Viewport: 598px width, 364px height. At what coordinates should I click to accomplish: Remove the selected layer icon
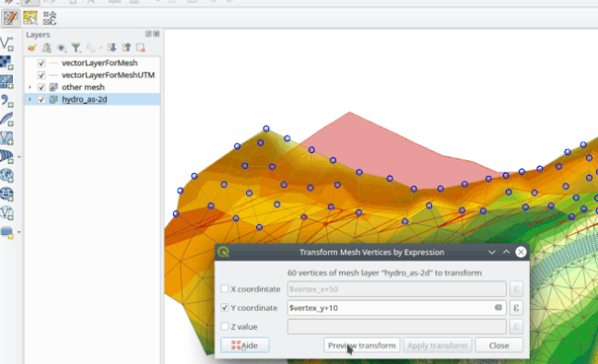coord(140,48)
